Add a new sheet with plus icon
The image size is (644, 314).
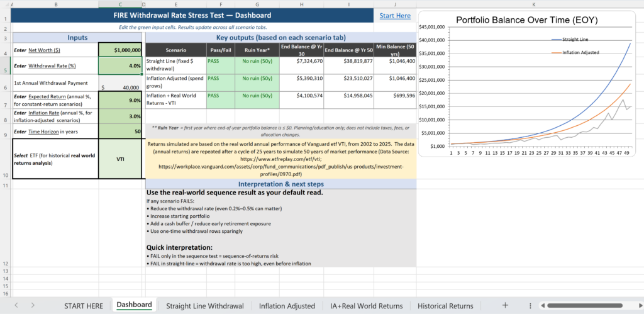click(x=504, y=305)
